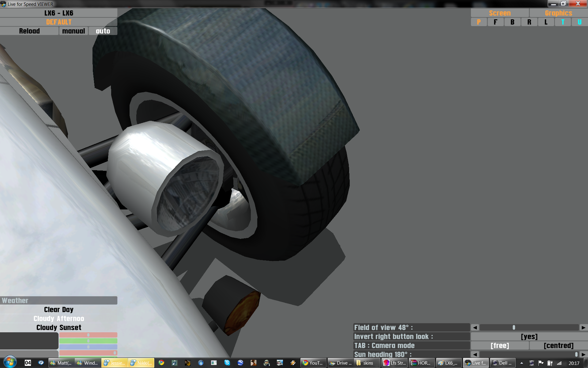
Task: Click the L view button
Action: (x=546, y=22)
